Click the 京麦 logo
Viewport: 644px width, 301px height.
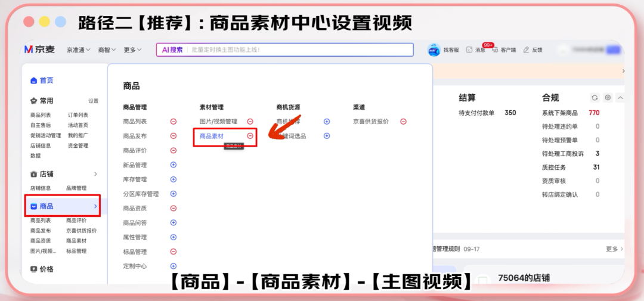39,49
